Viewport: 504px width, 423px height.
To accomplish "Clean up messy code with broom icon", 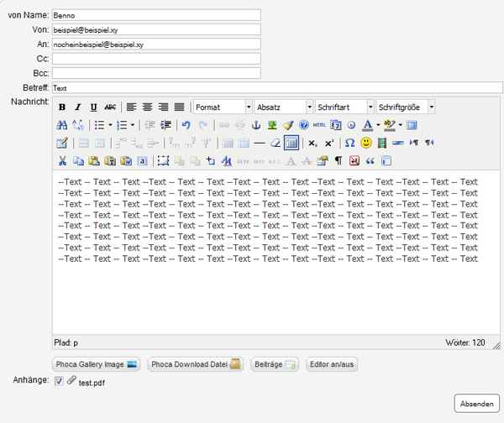I will (288, 125).
